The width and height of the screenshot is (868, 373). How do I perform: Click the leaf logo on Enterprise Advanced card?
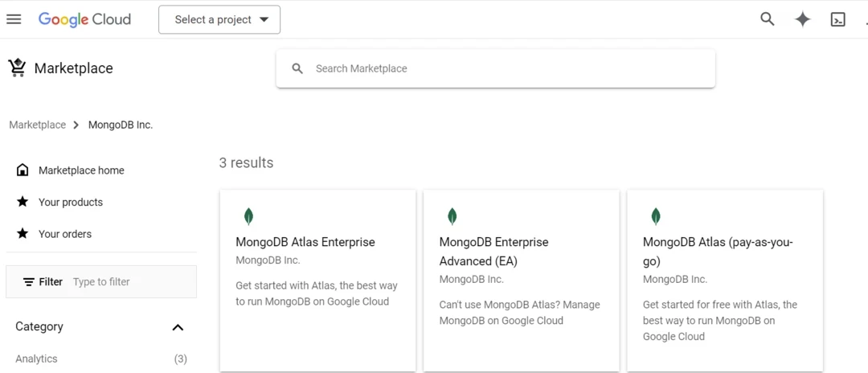point(452,216)
